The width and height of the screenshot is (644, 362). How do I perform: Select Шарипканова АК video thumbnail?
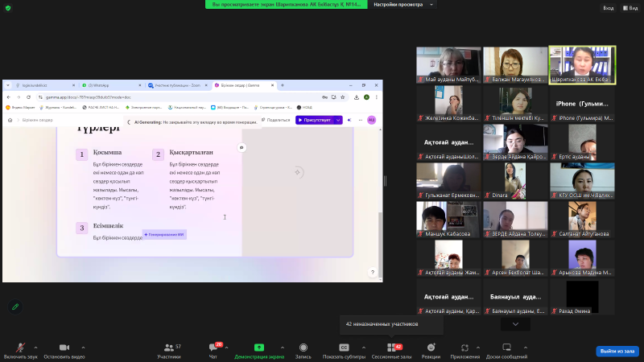coord(582,64)
